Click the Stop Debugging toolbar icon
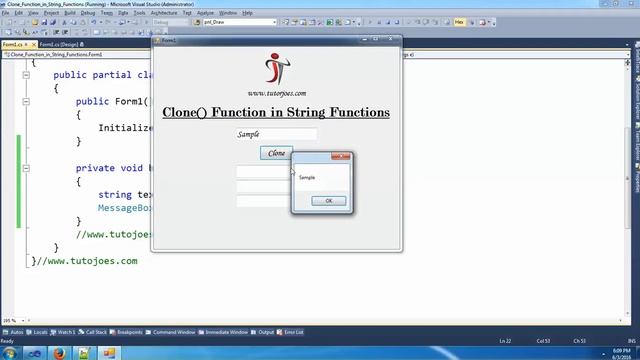Image resolution: width=640 pixels, height=360 pixels. click(388, 22)
